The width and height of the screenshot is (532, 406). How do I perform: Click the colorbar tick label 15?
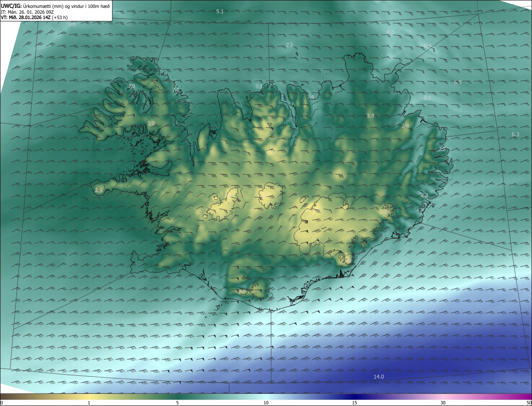(355, 403)
